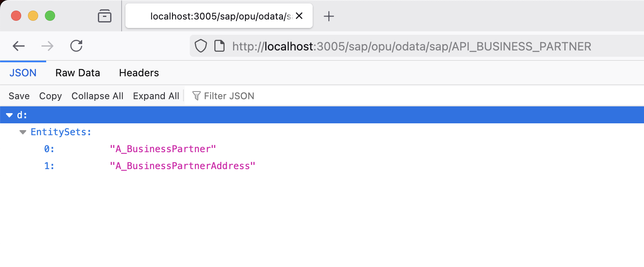This screenshot has width=644, height=267.
Task: Switch to the JSON tab
Action: coord(23,73)
